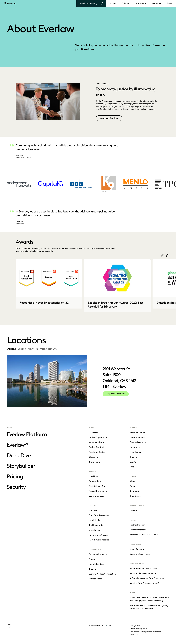Open the Customers menu
The image size is (176, 644).
click(x=141, y=4)
